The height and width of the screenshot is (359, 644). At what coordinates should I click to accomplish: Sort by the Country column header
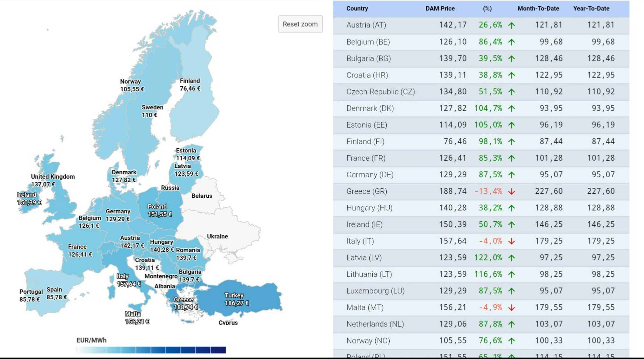tap(357, 8)
